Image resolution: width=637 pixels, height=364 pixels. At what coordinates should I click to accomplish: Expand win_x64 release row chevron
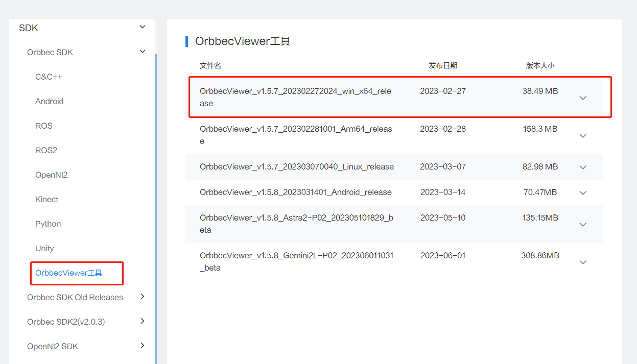coord(583,98)
